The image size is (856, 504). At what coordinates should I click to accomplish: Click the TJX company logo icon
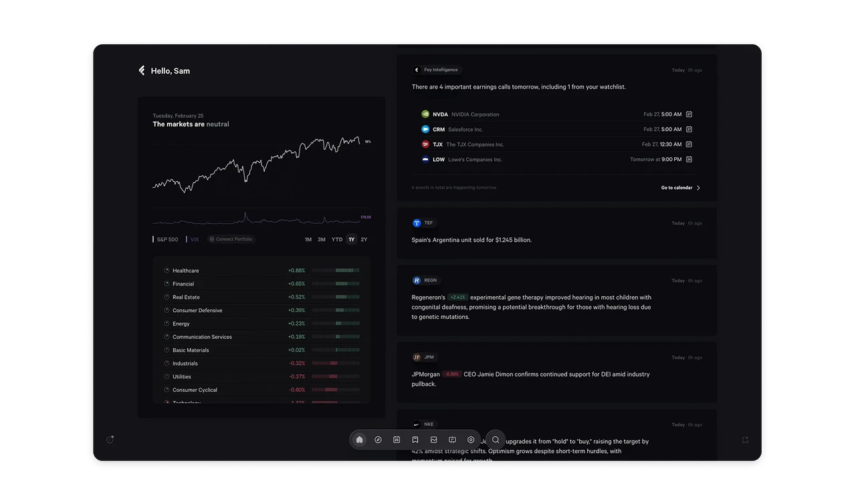click(425, 144)
